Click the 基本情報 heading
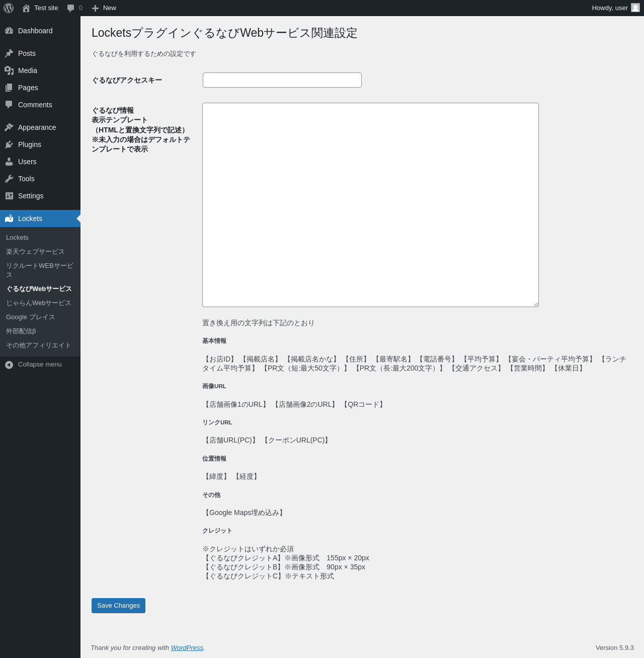This screenshot has width=644, height=658. [214, 341]
